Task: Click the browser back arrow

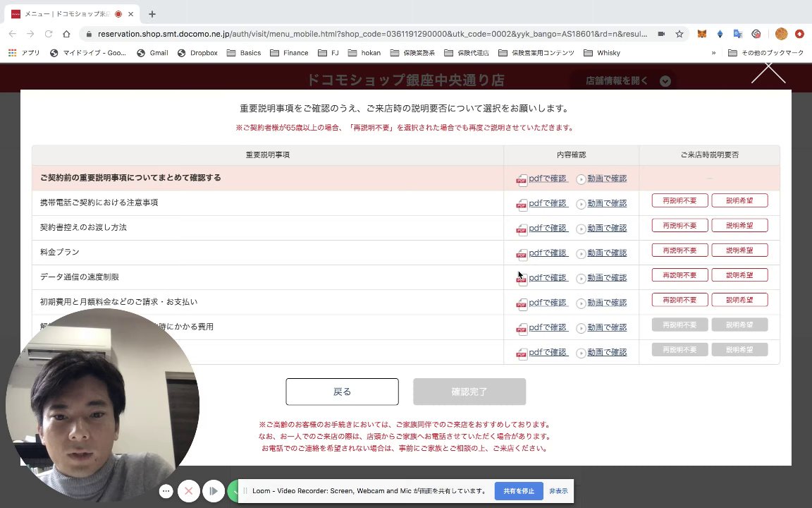Action: (x=13, y=34)
